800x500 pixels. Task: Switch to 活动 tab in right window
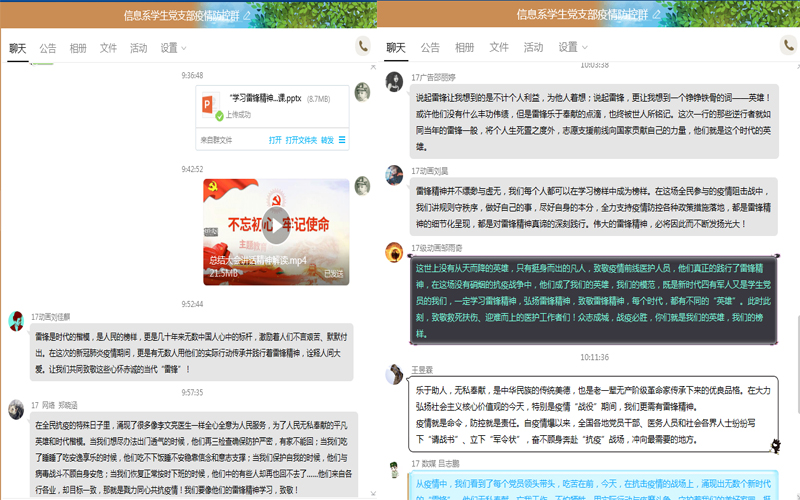533,47
